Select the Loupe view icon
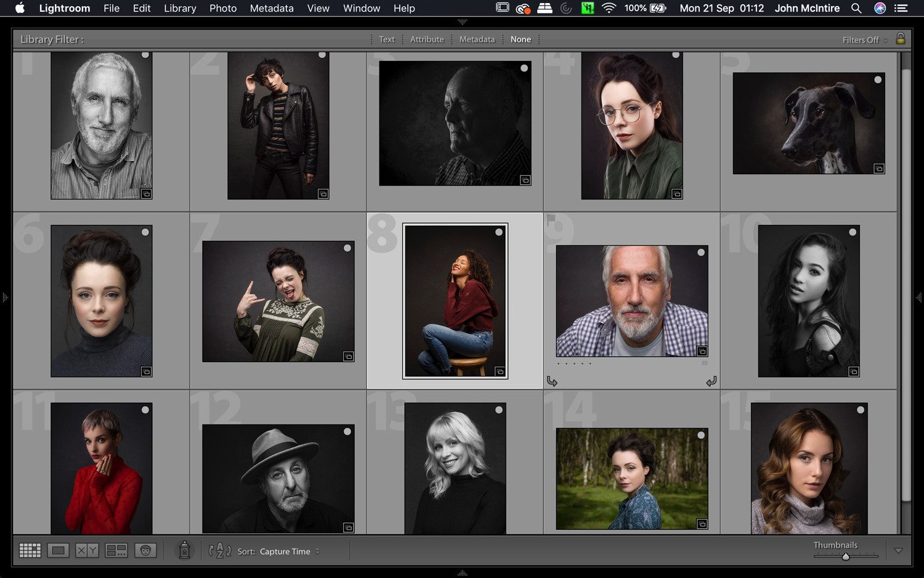 [58, 550]
